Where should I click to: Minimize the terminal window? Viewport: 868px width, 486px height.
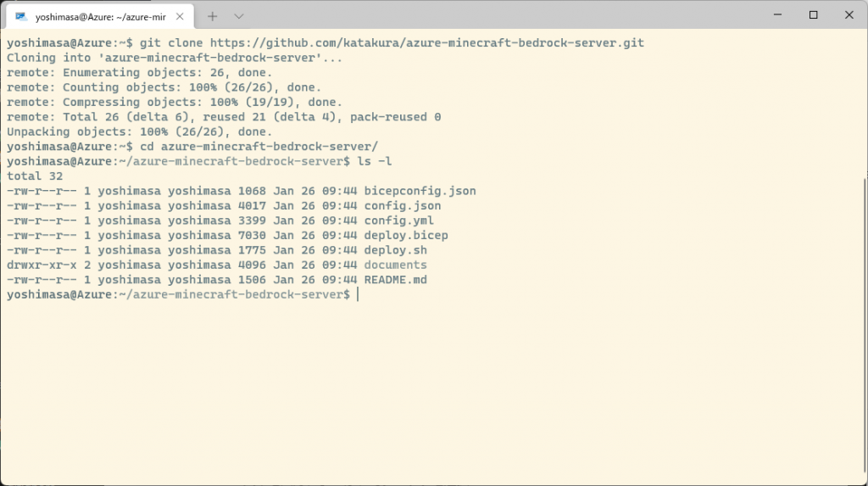point(778,15)
